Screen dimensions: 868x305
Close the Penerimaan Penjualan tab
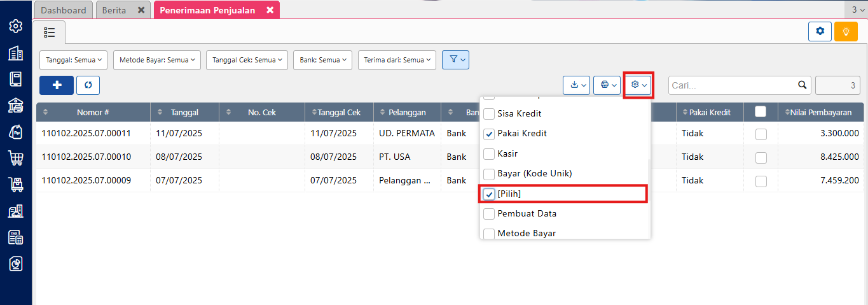click(270, 10)
